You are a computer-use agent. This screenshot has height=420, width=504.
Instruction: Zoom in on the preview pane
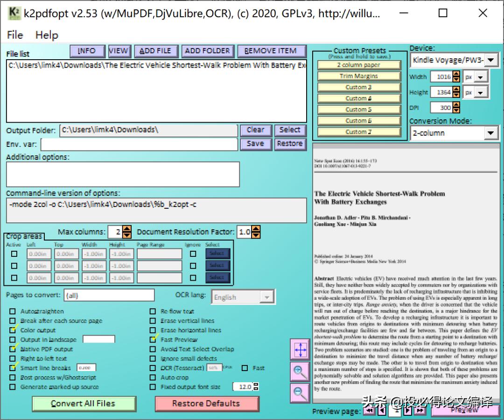(x=300, y=372)
